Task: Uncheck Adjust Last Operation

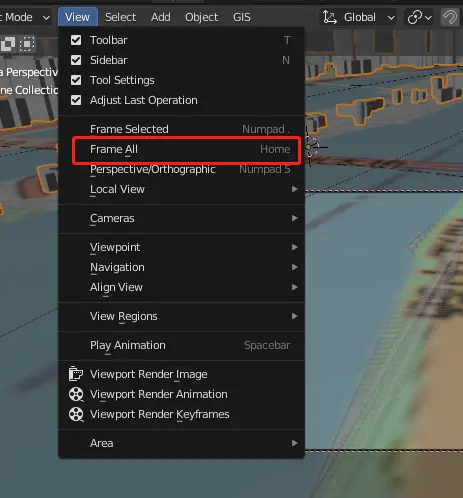Action: (76, 100)
